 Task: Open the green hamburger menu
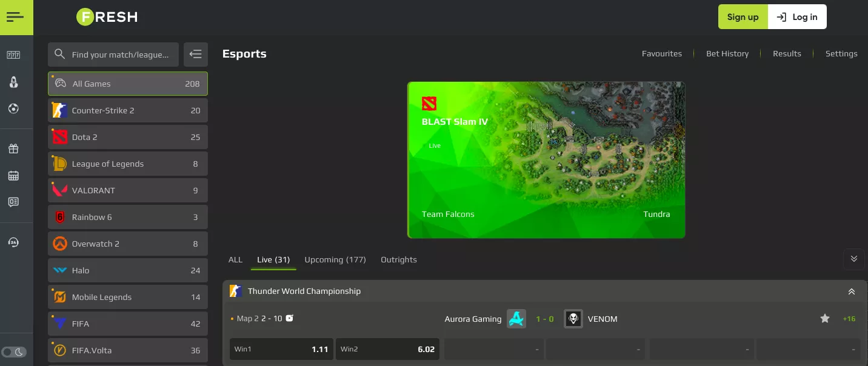[x=16, y=17]
